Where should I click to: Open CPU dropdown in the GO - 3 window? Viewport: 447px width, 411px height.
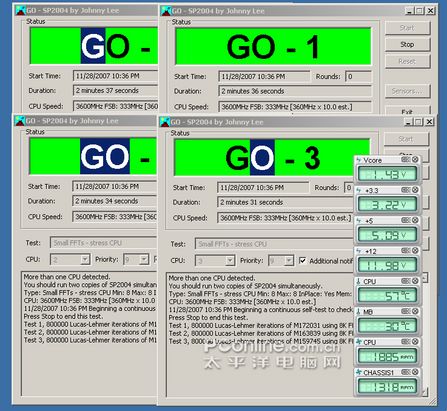[x=230, y=260]
